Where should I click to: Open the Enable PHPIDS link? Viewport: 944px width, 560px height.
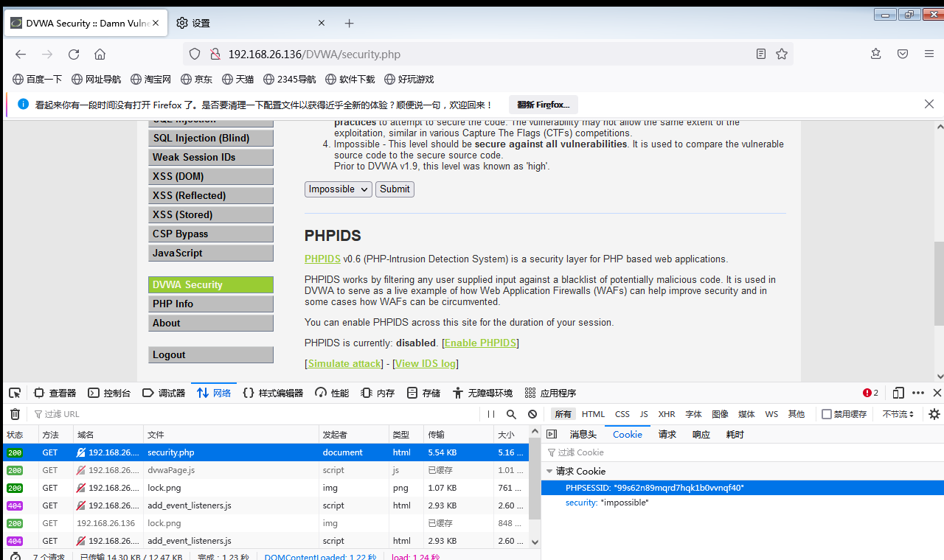(480, 343)
